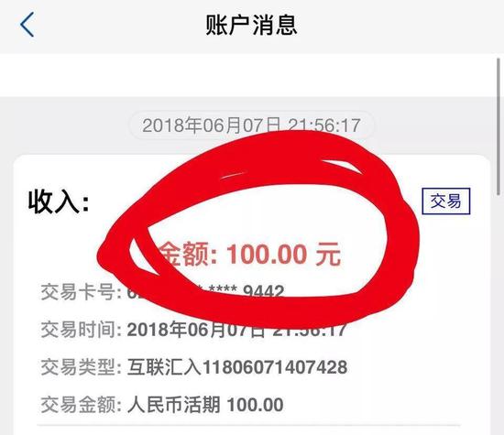504x435 pixels.
Task: Tap the back arrow icon
Action: point(27,25)
